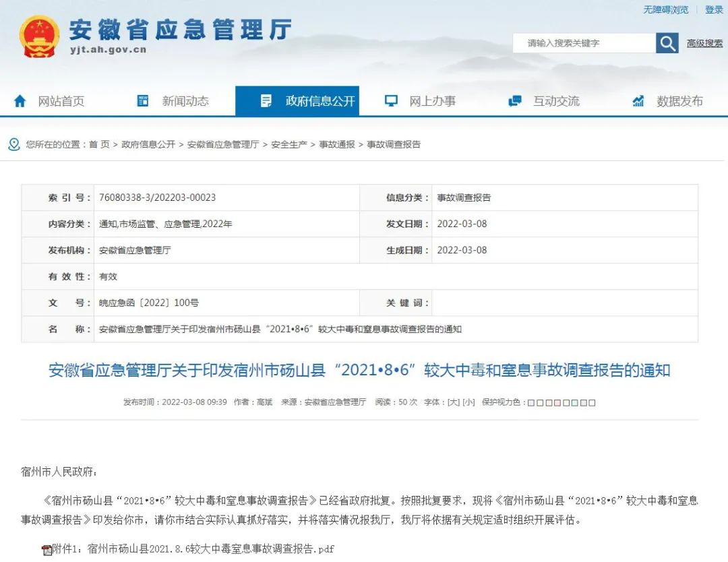The image size is (728, 562).
Task: Open the 高级搜索 advanced search link
Action: pyautogui.click(x=705, y=43)
